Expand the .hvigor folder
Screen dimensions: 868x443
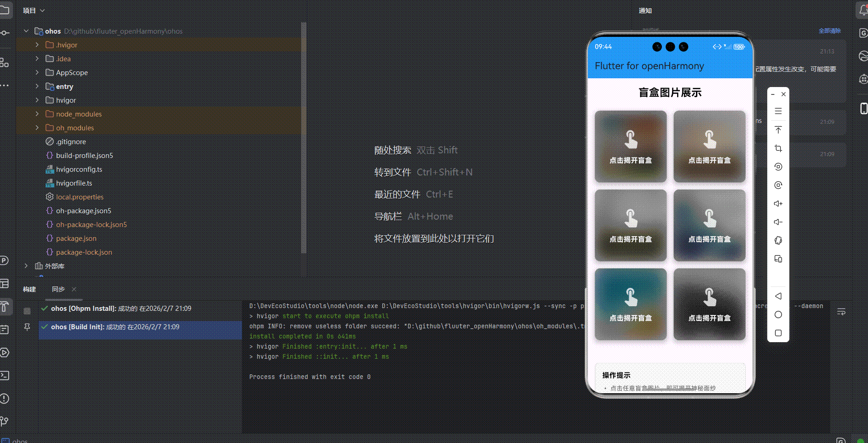click(37, 45)
